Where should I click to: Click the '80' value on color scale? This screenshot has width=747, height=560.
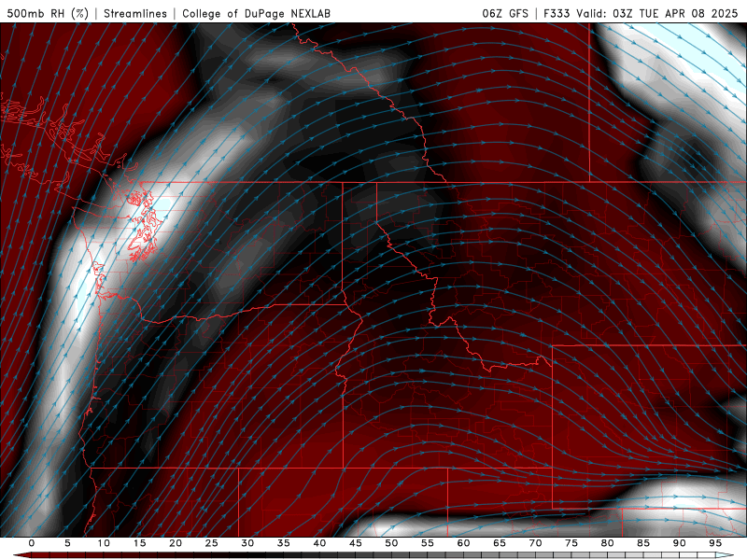click(608, 543)
